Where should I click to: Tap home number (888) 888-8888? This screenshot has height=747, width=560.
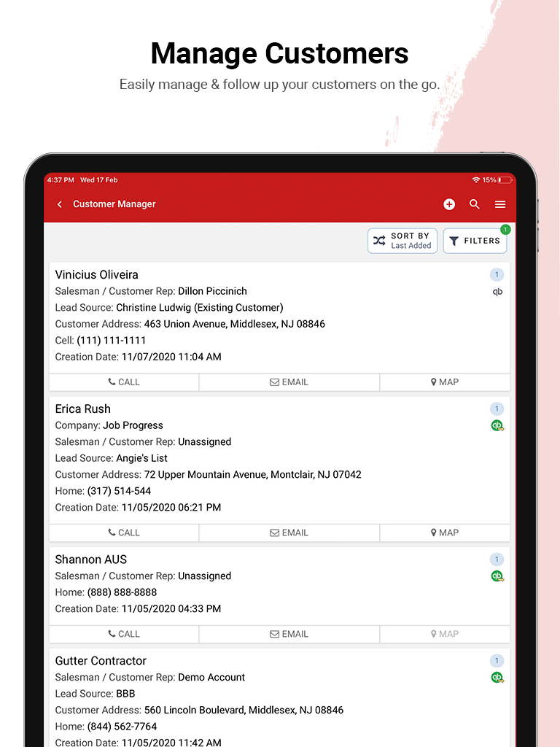pyautogui.click(x=122, y=592)
